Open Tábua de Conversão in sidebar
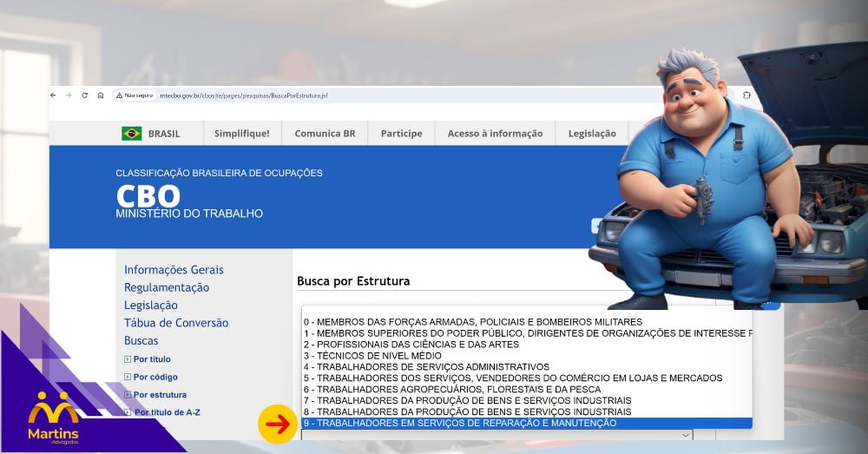The height and width of the screenshot is (454, 868). pos(176,323)
